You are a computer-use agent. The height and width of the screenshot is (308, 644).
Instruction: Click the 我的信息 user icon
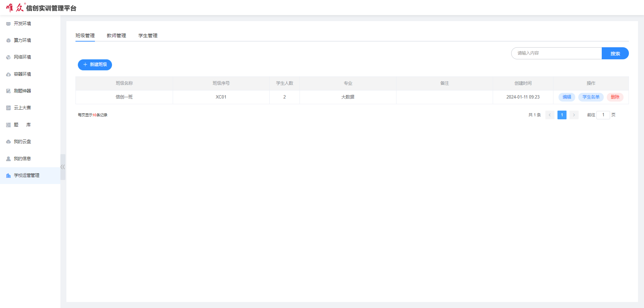[x=8, y=159]
